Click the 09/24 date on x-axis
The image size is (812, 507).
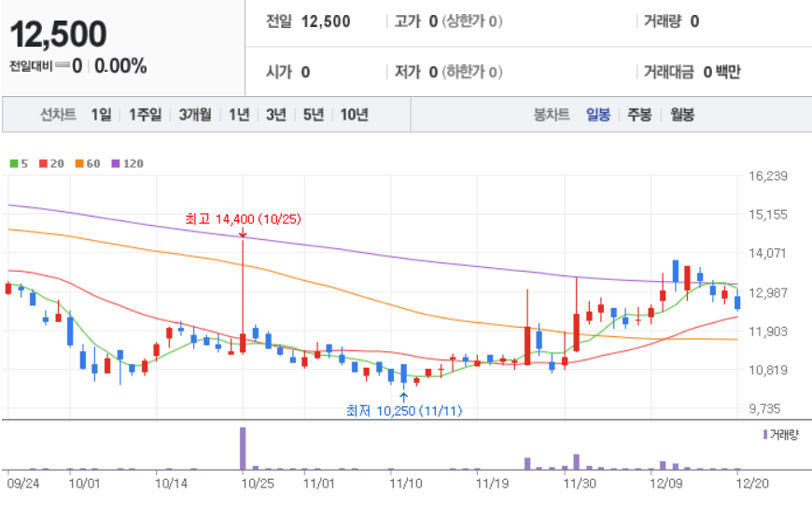(x=22, y=483)
